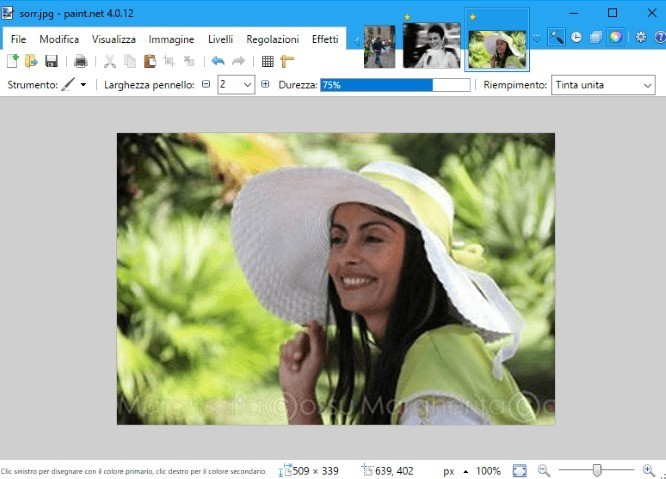Image resolution: width=666 pixels, height=479 pixels.
Task: Open the Livelli menu
Action: tap(220, 39)
